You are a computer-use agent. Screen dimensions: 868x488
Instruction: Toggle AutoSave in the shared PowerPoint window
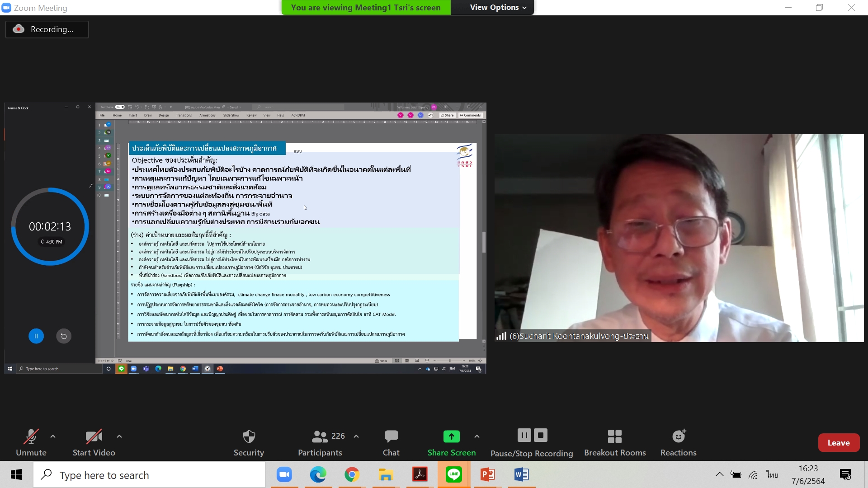pyautogui.click(x=120, y=107)
